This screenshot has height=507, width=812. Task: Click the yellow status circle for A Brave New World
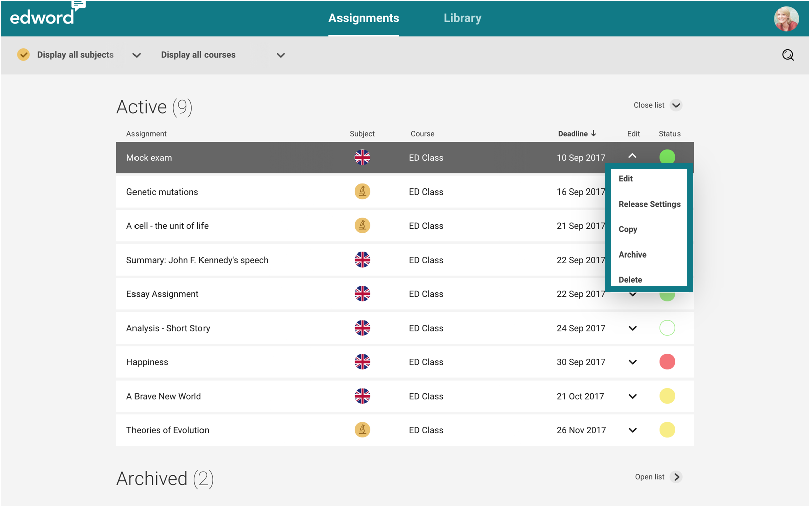(667, 396)
